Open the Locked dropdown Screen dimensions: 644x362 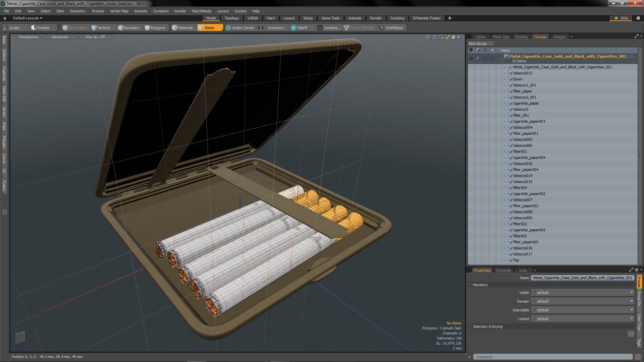(583, 319)
